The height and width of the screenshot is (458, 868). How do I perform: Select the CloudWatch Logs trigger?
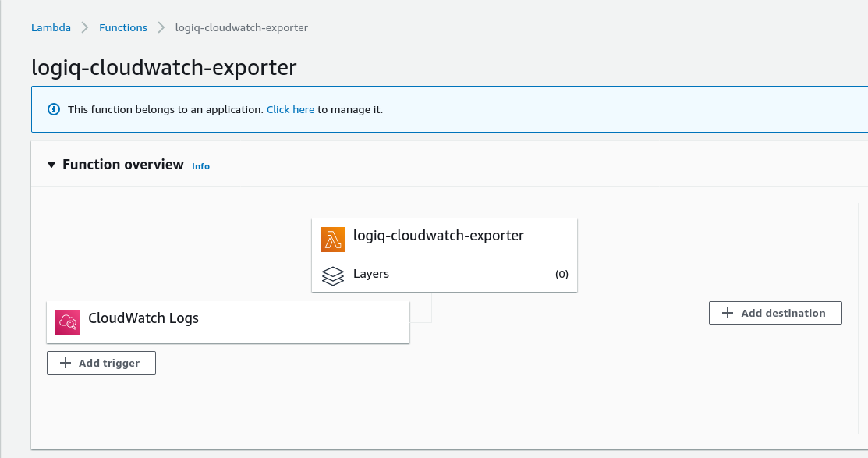click(228, 322)
